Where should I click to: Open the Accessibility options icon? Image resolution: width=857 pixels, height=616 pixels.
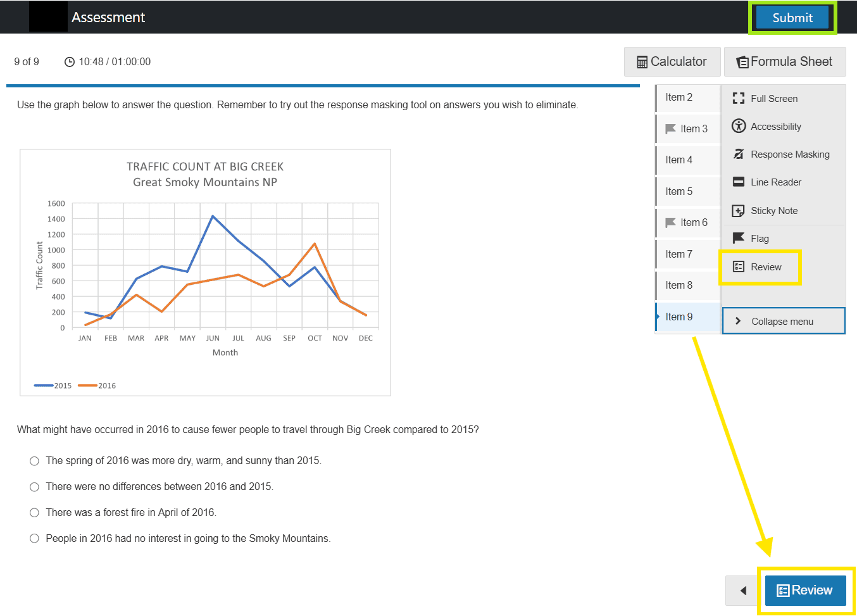738,126
